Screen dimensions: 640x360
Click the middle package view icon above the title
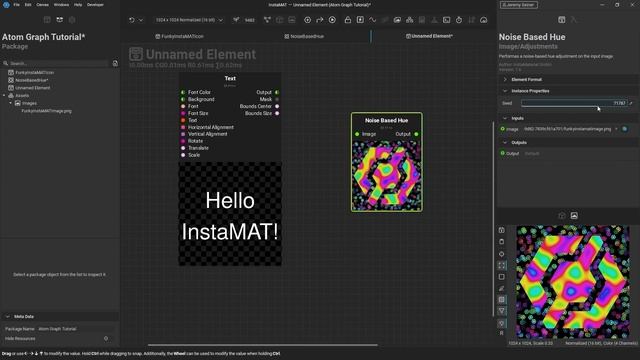pos(60,20)
